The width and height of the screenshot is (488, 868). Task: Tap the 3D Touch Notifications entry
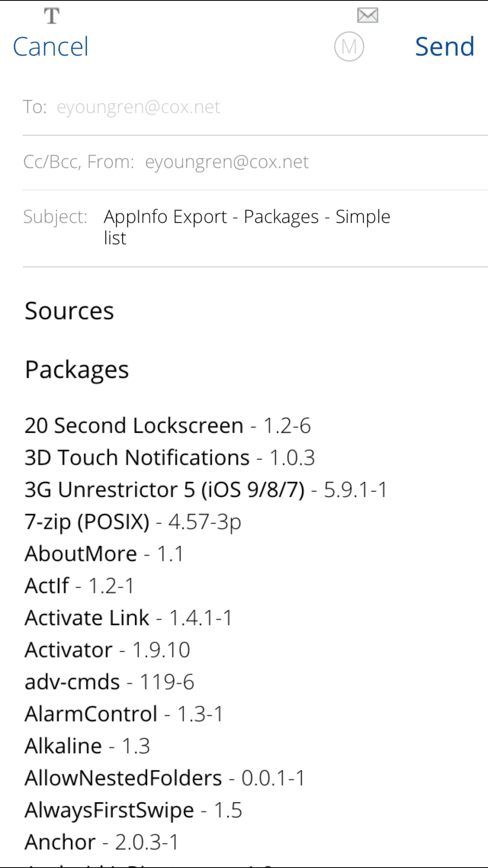pyautogui.click(x=169, y=458)
